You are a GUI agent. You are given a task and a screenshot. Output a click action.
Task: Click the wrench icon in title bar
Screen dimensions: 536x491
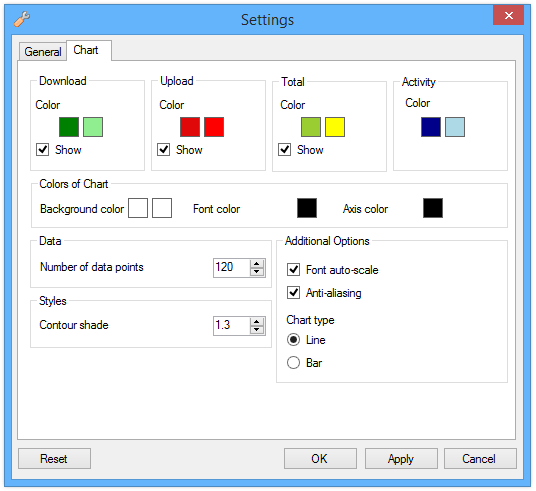pyautogui.click(x=22, y=18)
